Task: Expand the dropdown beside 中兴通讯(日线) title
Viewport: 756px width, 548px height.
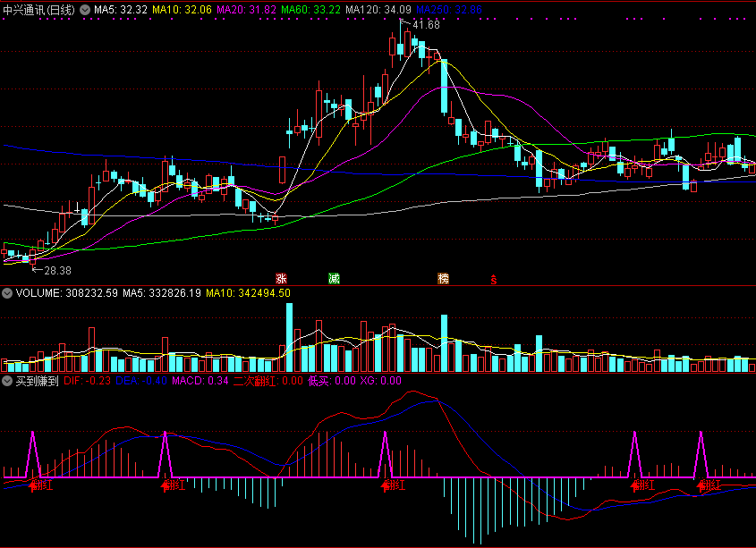Action: point(85,9)
